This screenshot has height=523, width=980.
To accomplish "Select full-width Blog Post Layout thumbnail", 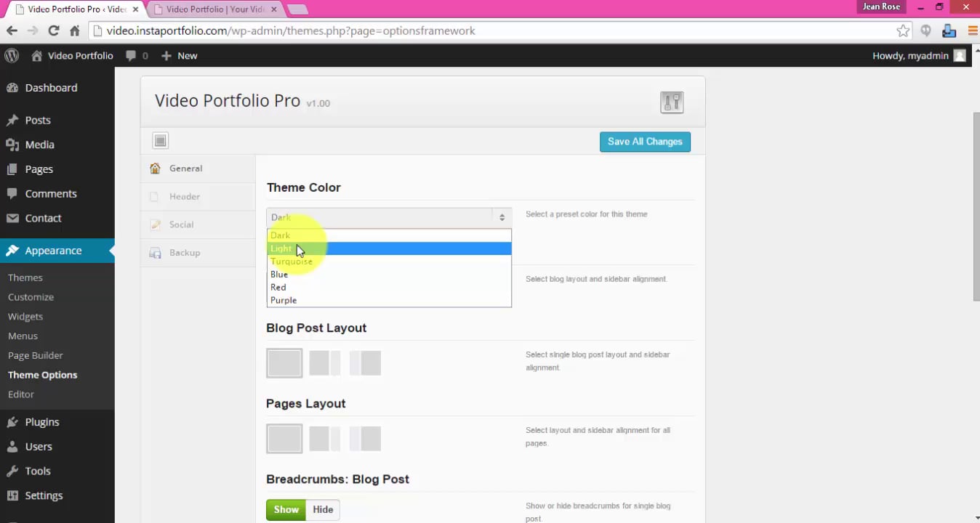I will (284, 363).
